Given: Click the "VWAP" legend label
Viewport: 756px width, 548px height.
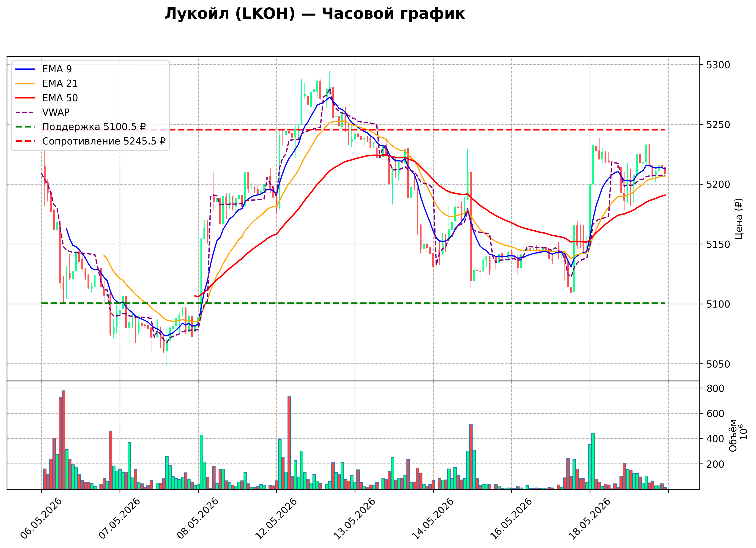Looking at the screenshot, I should tap(56, 112).
